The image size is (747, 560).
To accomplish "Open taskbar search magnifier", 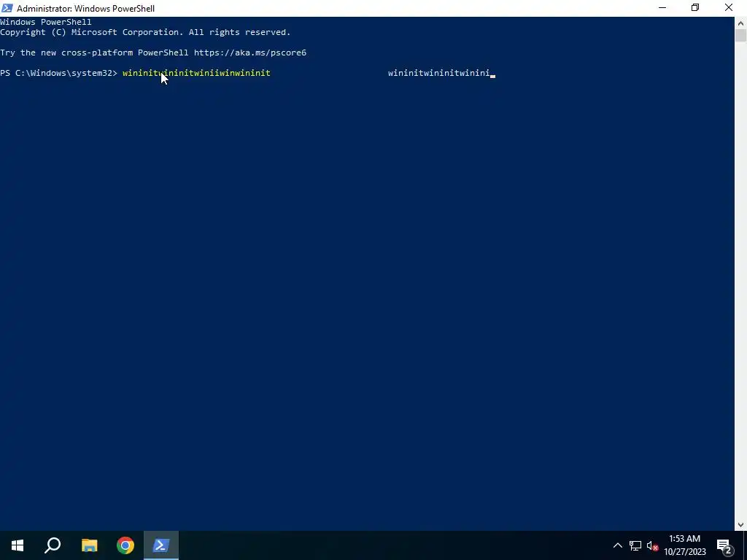I will coord(53,545).
